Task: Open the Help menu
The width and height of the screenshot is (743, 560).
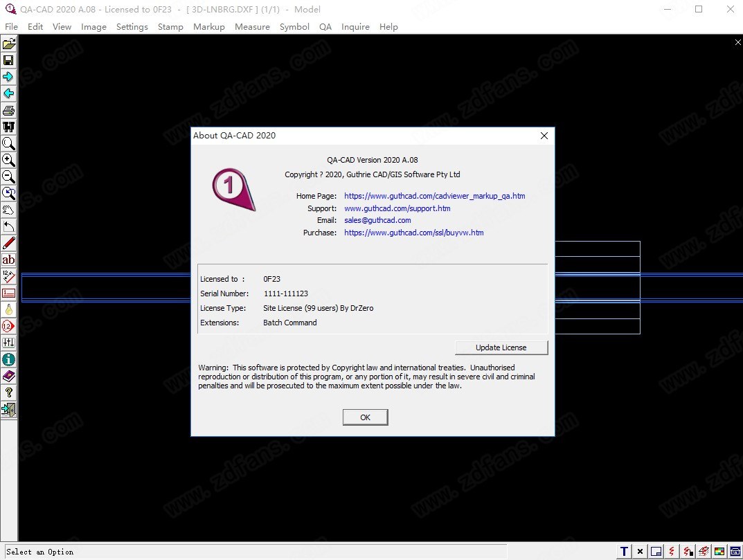Action: (388, 27)
